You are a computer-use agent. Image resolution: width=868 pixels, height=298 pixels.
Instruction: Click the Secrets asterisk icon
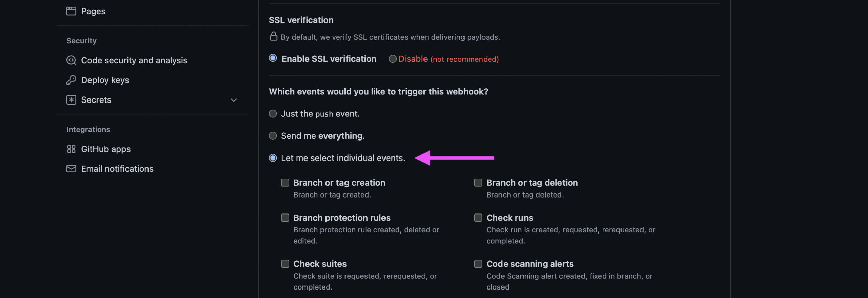pos(71,100)
